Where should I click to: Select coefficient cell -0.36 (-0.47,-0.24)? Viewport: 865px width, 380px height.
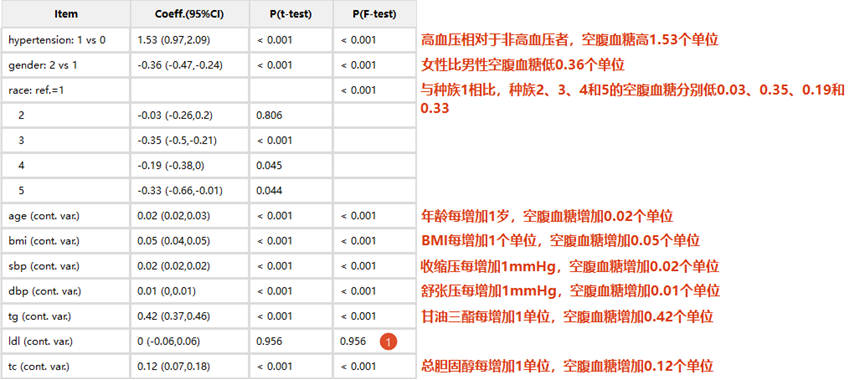pyautogui.click(x=180, y=65)
